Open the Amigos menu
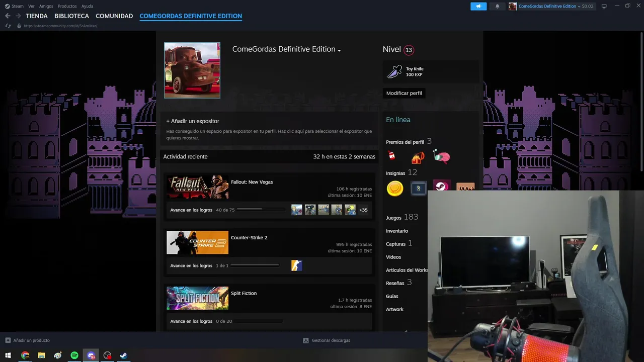The width and height of the screenshot is (644, 362). [x=46, y=6]
